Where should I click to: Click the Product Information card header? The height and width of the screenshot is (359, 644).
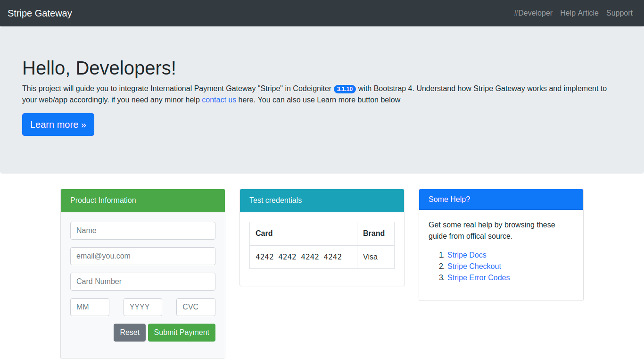coord(143,200)
